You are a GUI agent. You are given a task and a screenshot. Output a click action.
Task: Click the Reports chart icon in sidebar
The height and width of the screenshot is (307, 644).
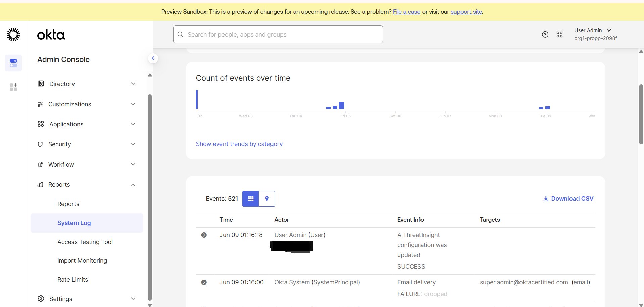click(x=40, y=185)
